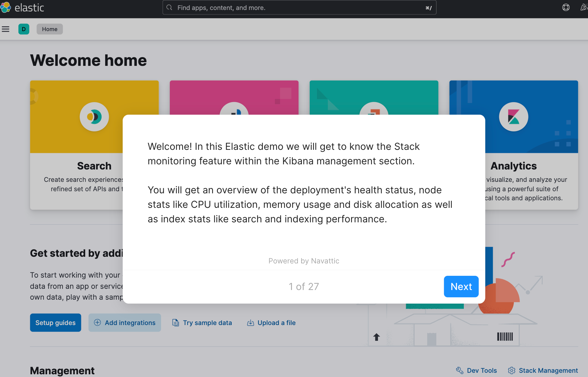
Task: Click the Kibana Analytics logo icon
Action: pos(513,117)
